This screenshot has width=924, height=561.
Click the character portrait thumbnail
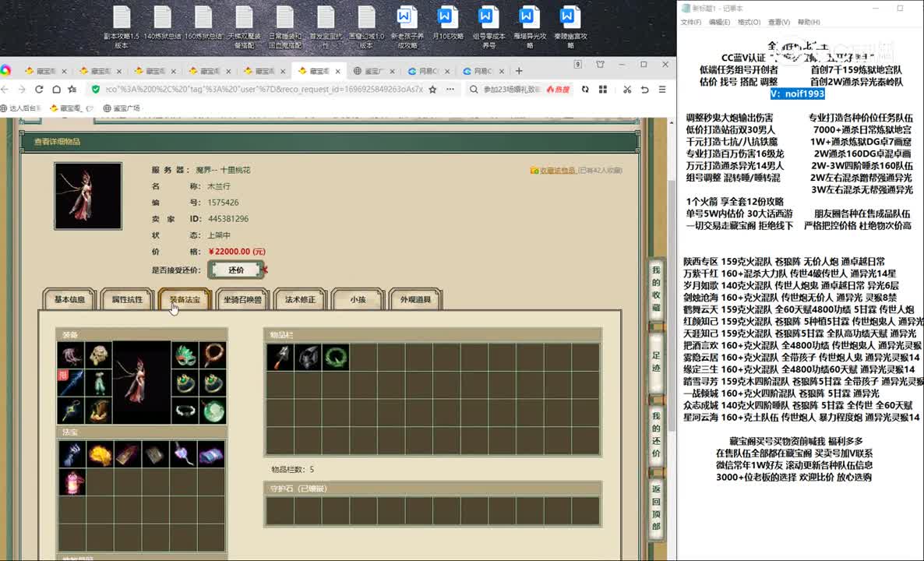88,196
